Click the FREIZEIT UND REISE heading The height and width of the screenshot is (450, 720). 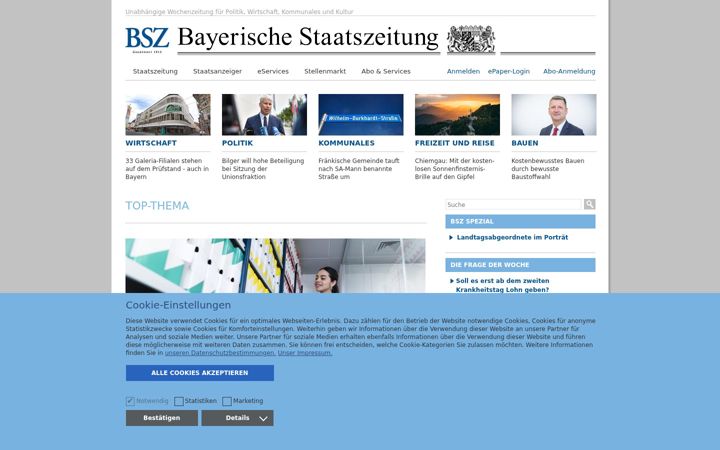(455, 143)
